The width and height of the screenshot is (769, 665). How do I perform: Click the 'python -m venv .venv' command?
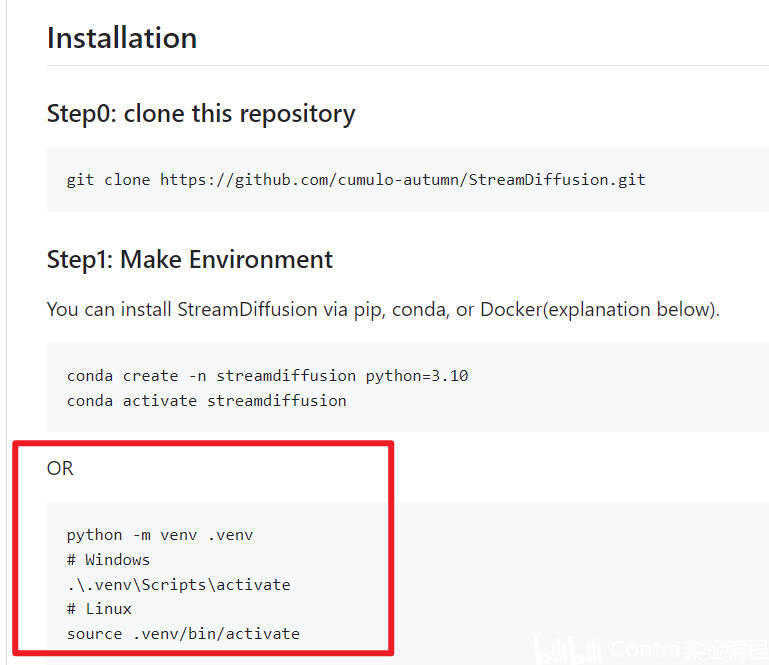pyautogui.click(x=160, y=535)
